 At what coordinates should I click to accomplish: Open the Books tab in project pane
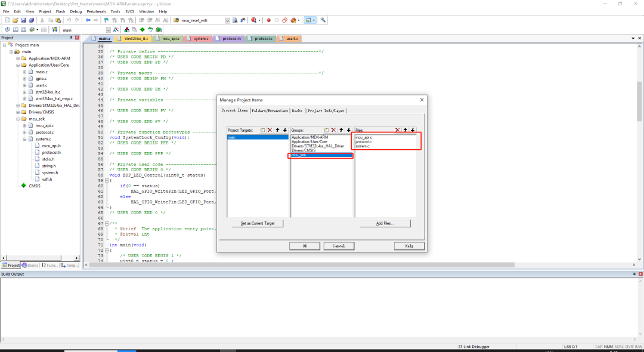[30, 265]
